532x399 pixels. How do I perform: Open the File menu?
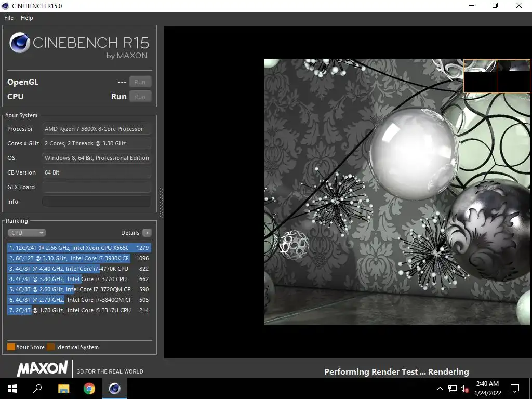pyautogui.click(x=9, y=18)
